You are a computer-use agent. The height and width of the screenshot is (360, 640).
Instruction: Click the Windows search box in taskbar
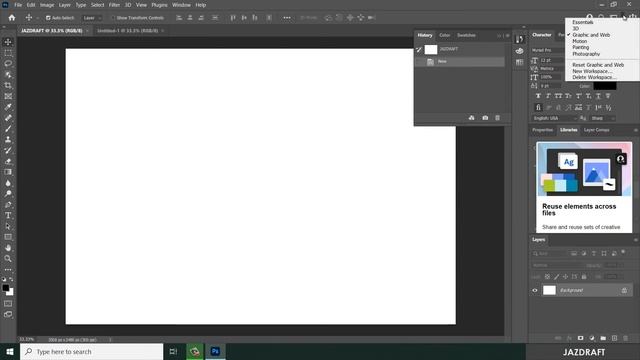pyautogui.click(x=91, y=351)
